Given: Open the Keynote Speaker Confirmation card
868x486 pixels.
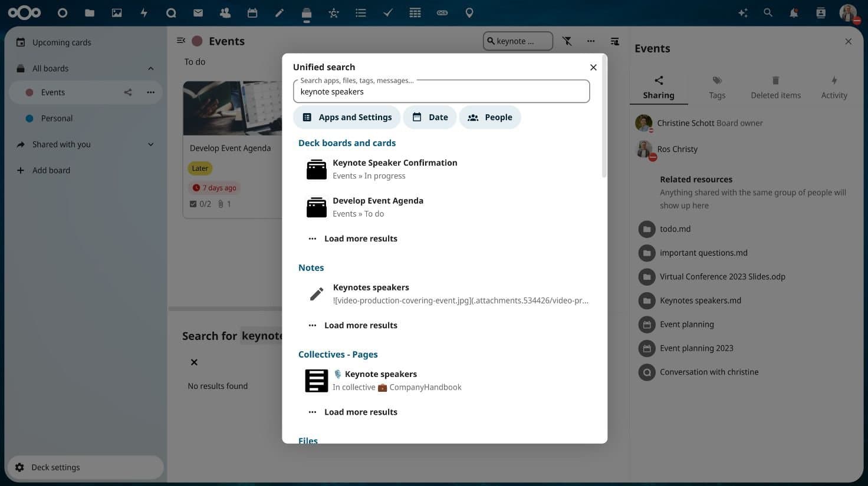Looking at the screenshot, I should click(394, 163).
